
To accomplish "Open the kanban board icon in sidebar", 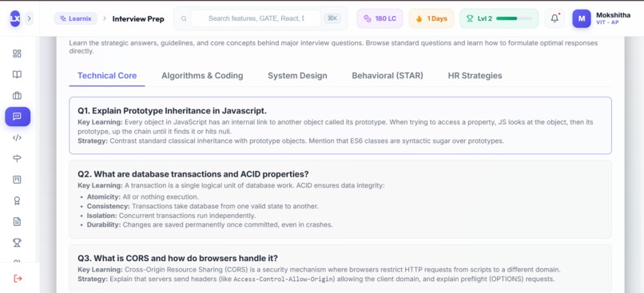I will [x=17, y=180].
